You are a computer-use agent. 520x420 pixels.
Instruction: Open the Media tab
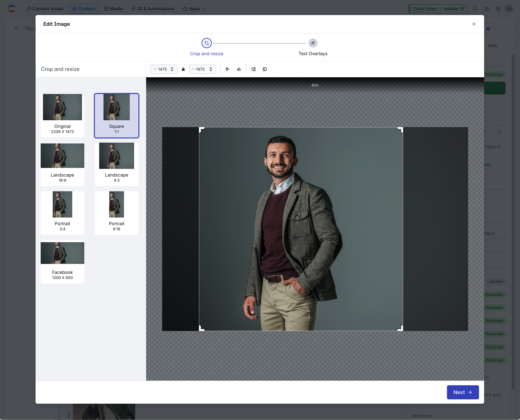113,9
